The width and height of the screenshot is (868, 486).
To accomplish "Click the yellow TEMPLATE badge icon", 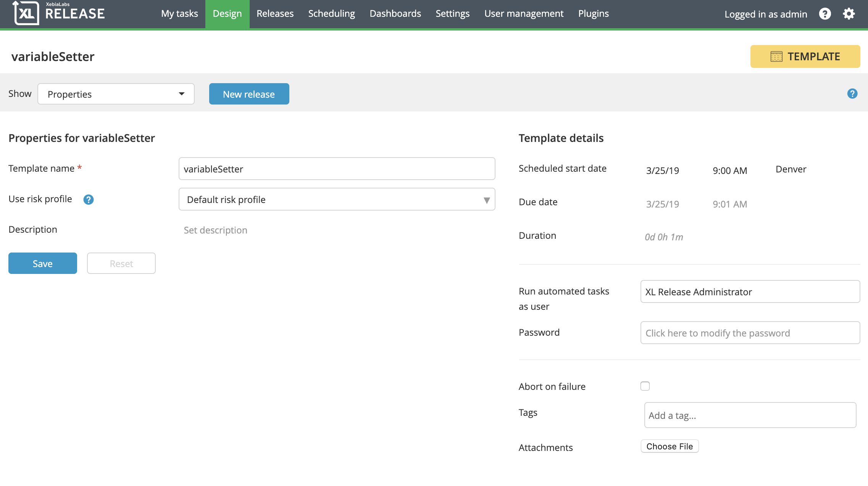I will click(776, 56).
